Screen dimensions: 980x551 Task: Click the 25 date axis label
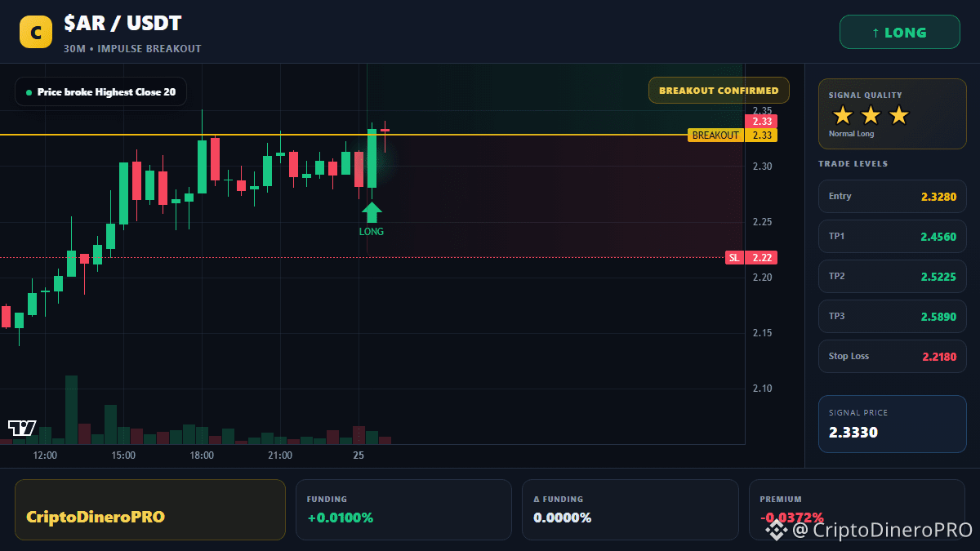coord(359,455)
